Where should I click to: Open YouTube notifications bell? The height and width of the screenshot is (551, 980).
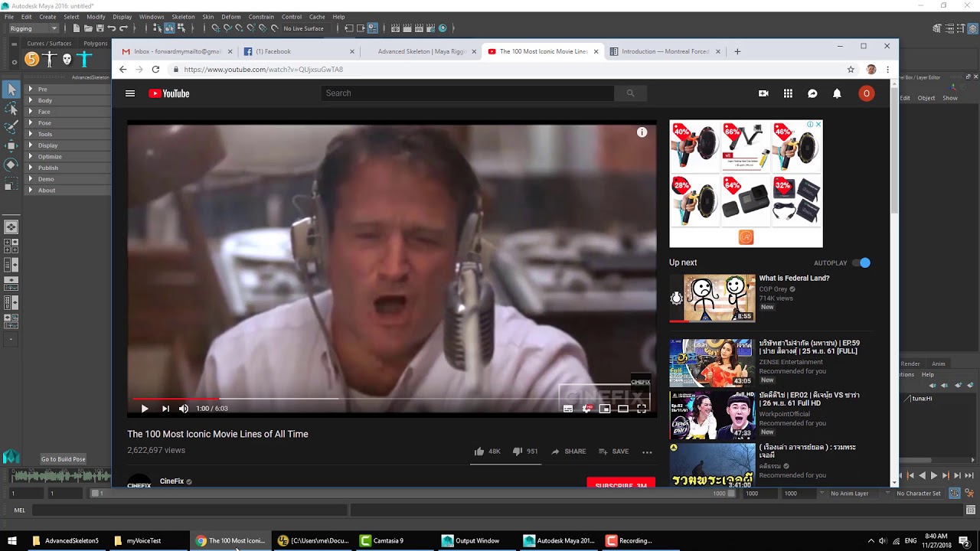[837, 93]
